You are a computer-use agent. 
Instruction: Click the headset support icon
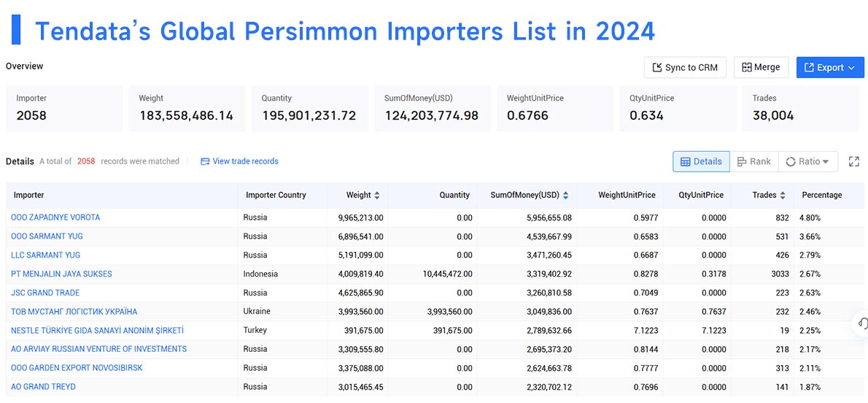[x=862, y=323]
